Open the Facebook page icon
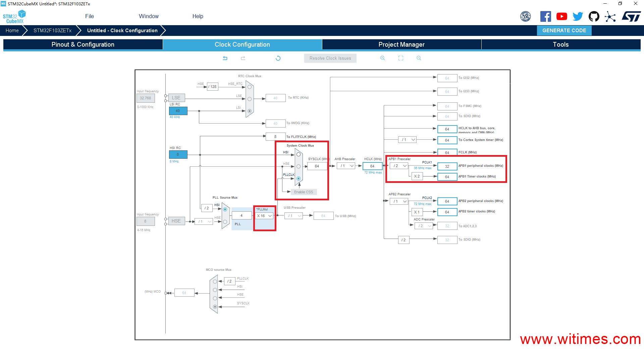644x349 pixels. 546,16
